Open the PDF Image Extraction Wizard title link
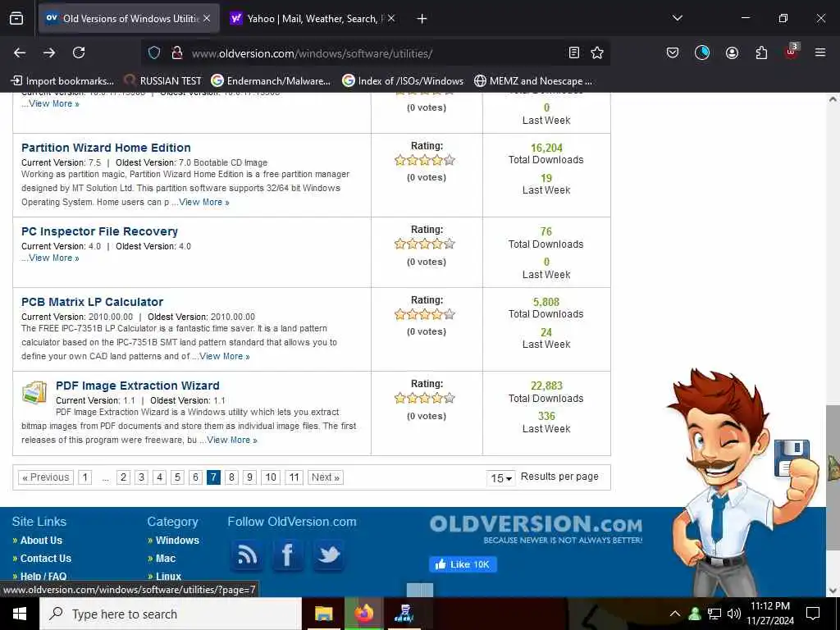 (138, 386)
